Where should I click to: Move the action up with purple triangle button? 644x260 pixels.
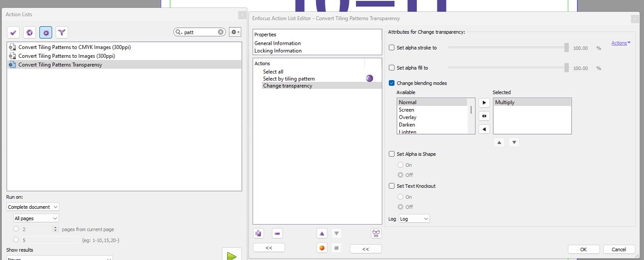pos(322,233)
